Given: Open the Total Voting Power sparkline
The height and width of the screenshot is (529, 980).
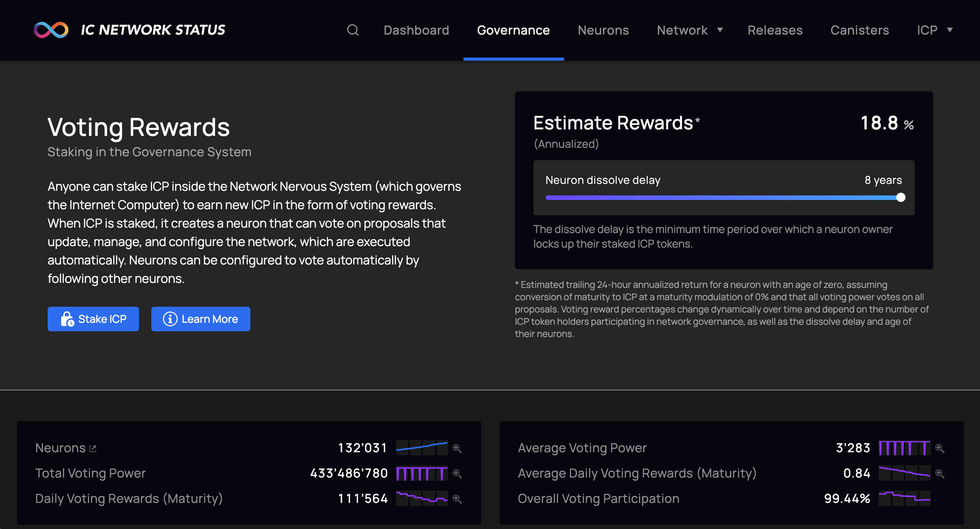Looking at the screenshot, I should pos(422,473).
